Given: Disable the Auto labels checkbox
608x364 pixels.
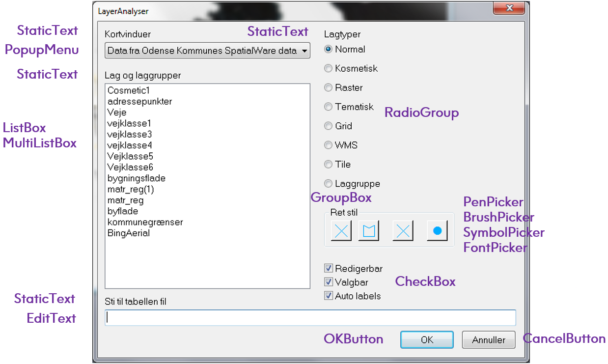Looking at the screenshot, I should coord(328,295).
